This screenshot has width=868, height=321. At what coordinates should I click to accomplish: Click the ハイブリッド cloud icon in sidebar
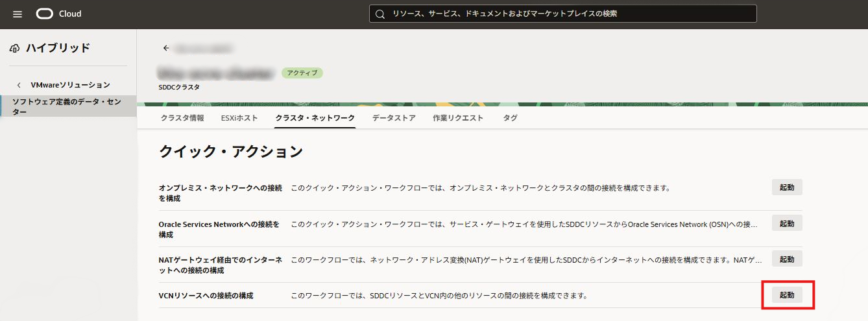click(x=15, y=48)
